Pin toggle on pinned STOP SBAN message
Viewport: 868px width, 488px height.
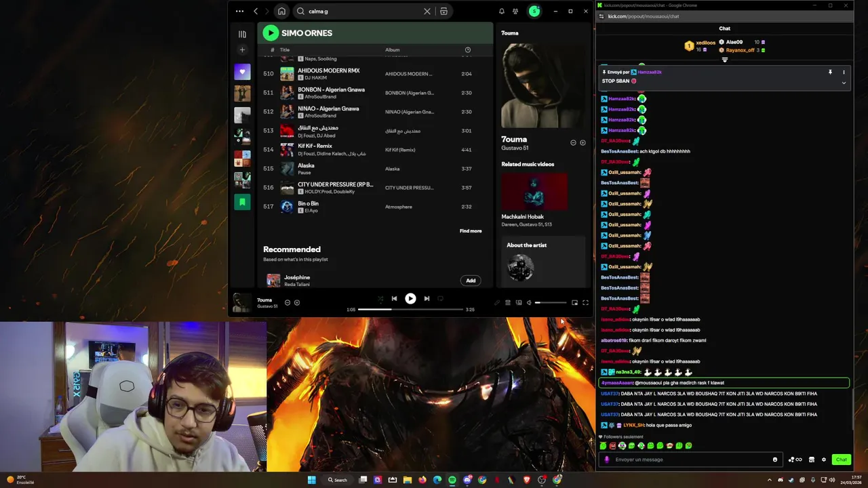coord(830,72)
